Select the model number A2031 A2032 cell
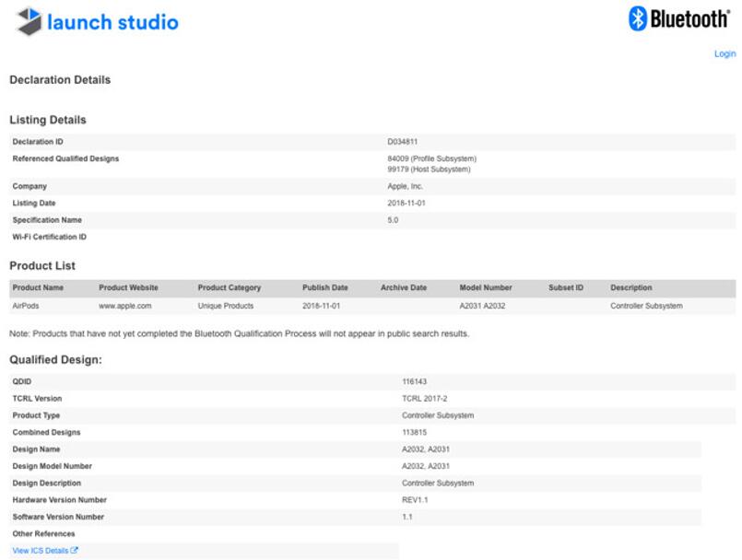This screenshot has height=560, width=742. [482, 306]
